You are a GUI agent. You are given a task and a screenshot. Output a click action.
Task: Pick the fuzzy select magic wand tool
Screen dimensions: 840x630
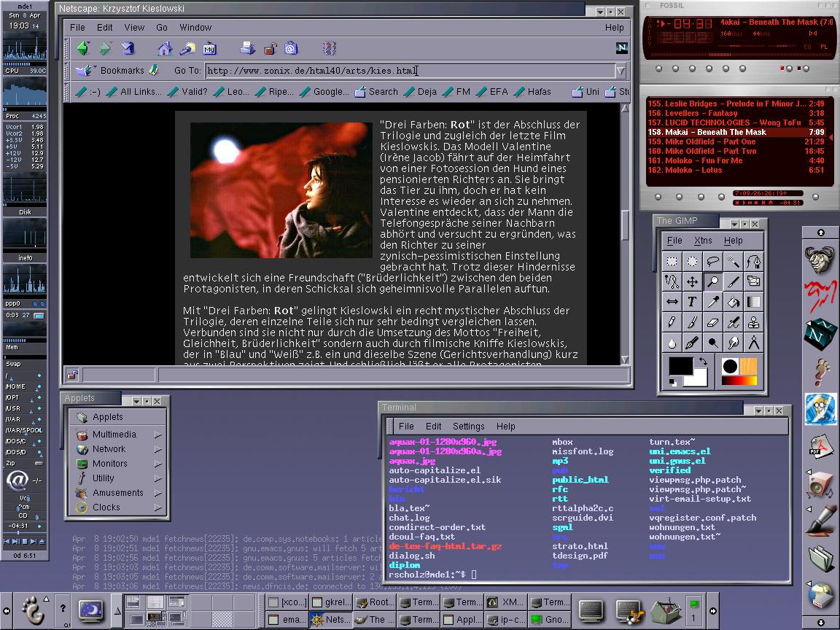tap(733, 262)
